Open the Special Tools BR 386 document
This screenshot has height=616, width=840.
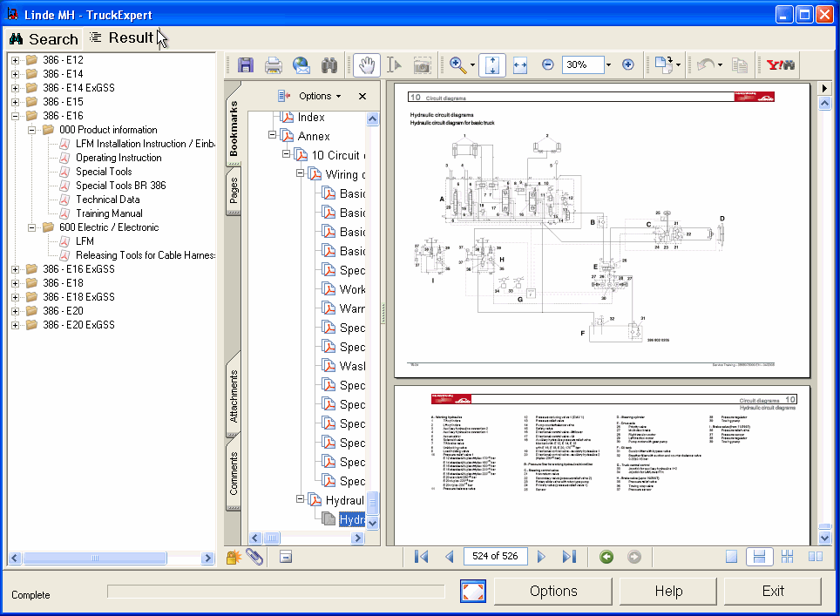121,186
